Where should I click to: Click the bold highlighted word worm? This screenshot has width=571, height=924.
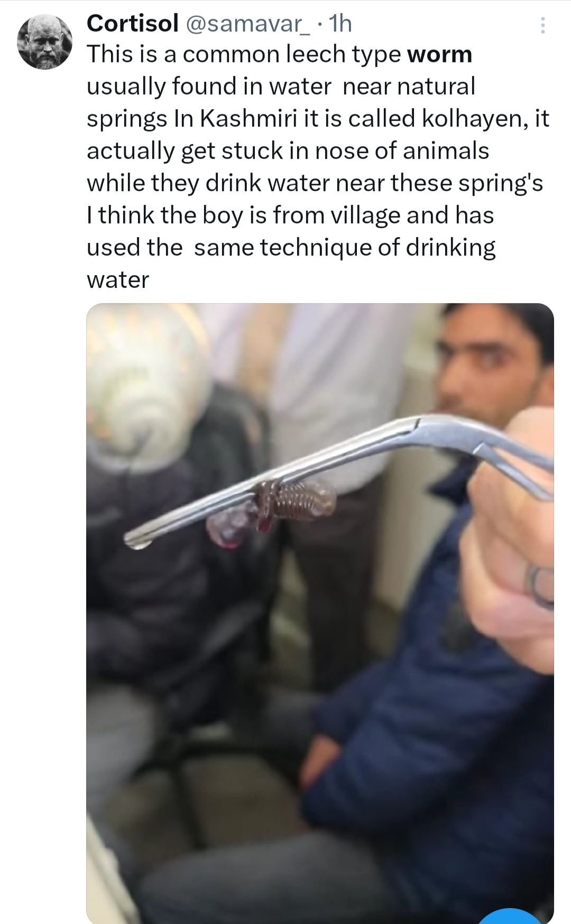pos(440,55)
